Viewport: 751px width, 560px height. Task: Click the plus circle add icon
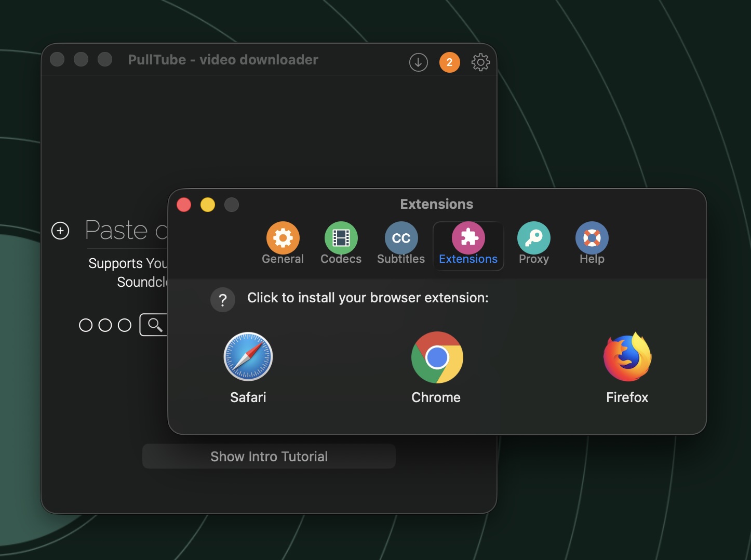(x=60, y=231)
